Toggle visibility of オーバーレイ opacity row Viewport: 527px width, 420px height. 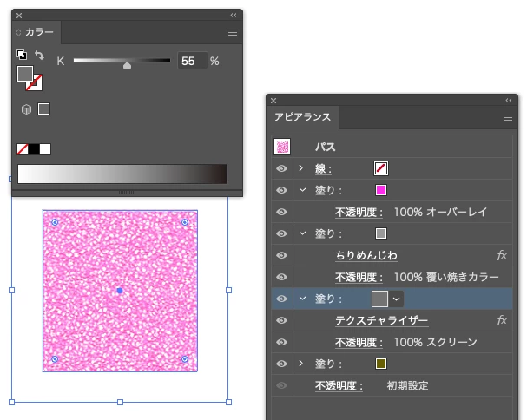pos(281,212)
